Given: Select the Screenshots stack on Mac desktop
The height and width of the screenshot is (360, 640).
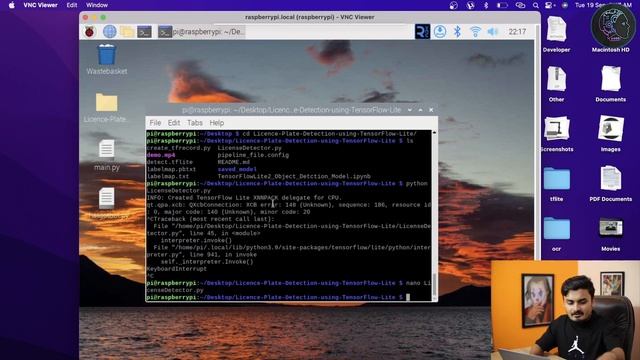Looking at the screenshot, I should [556, 134].
